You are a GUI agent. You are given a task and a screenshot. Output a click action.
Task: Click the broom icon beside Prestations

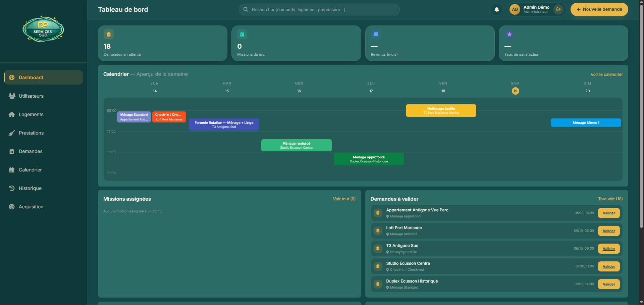(x=12, y=133)
